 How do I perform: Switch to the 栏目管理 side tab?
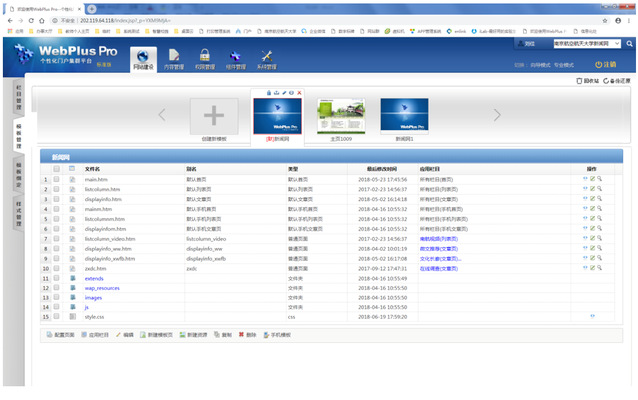[17, 97]
